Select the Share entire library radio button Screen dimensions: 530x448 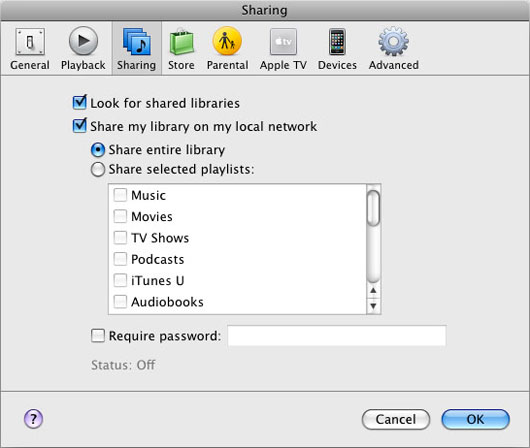(x=98, y=150)
